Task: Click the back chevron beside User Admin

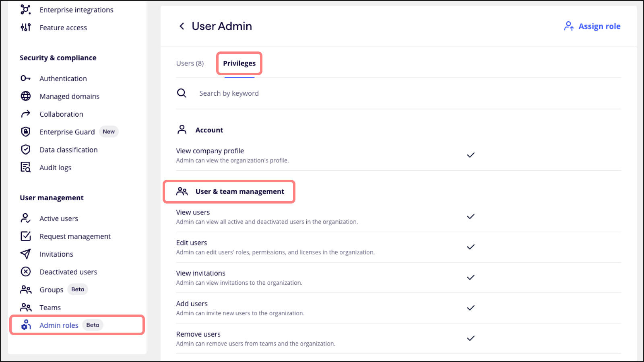Action: pyautogui.click(x=182, y=26)
